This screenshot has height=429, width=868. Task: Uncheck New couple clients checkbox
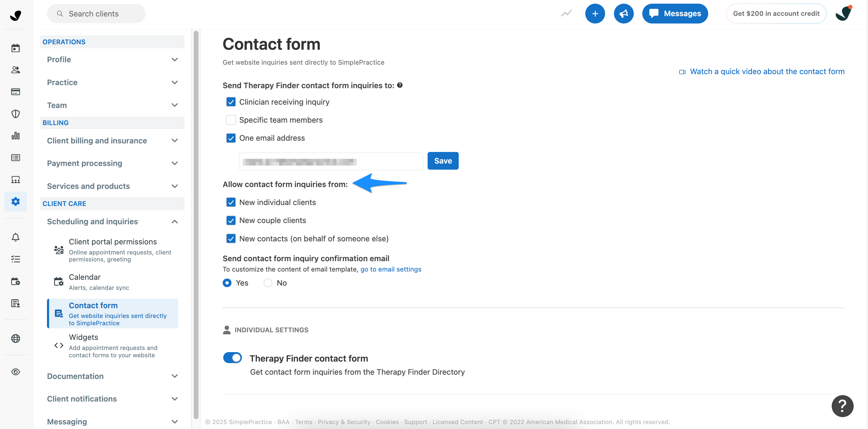point(231,220)
